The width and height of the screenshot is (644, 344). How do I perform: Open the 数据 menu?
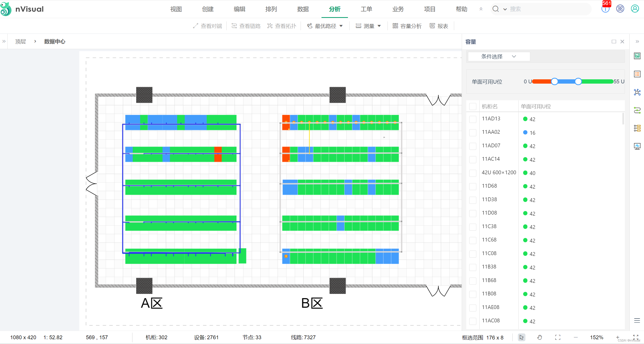[303, 9]
